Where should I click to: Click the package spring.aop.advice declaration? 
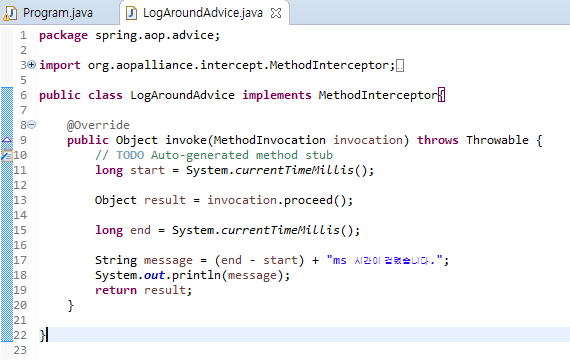pyautogui.click(x=129, y=35)
